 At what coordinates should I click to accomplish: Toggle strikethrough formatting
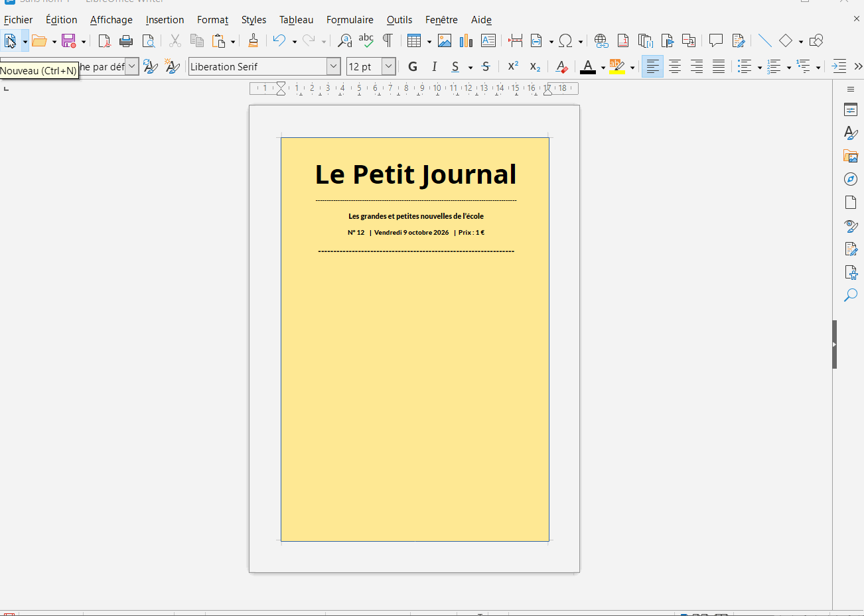point(486,67)
